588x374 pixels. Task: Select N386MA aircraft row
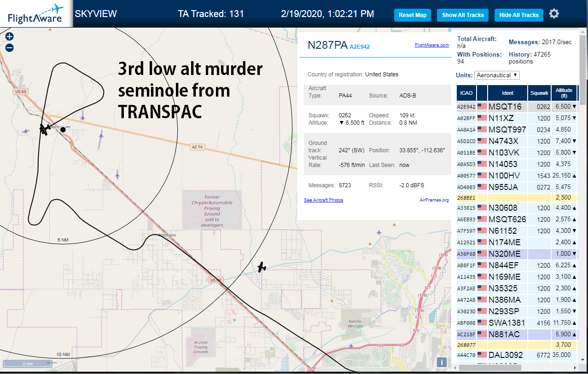[517, 300]
